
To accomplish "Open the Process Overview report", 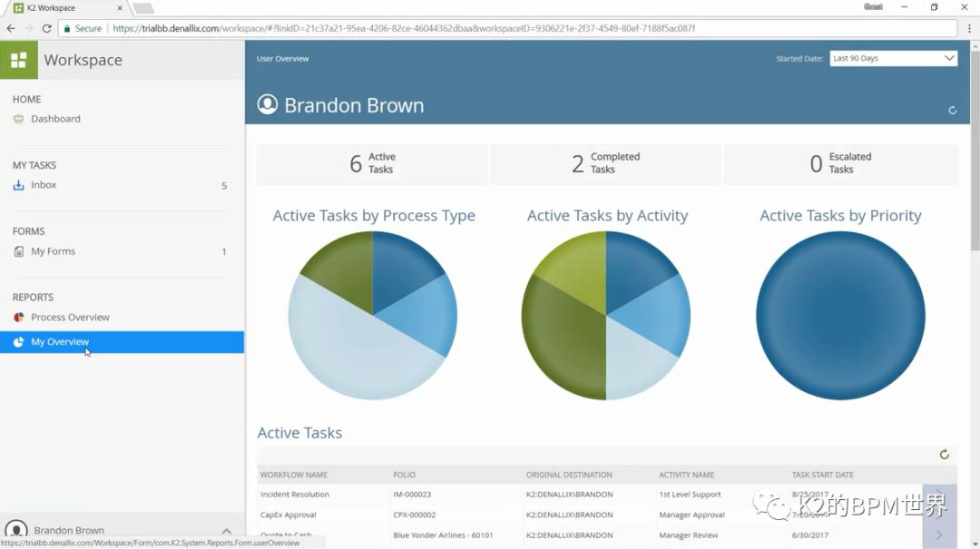I will coord(70,317).
